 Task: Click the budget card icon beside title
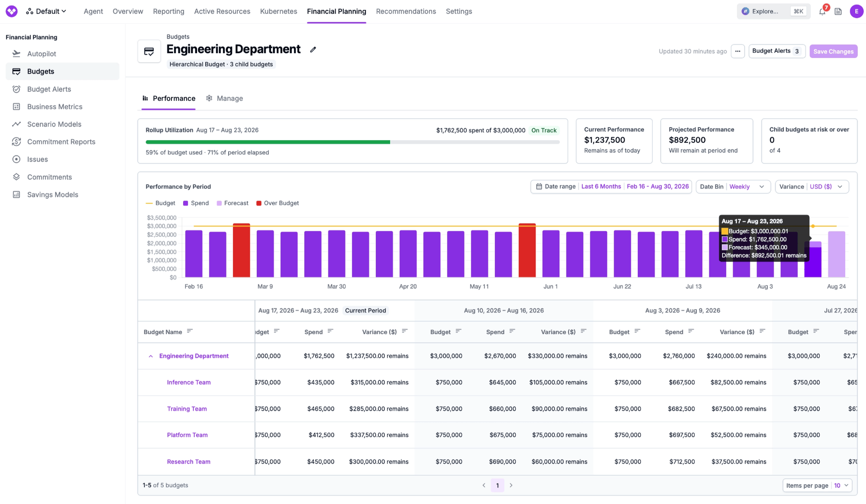coord(149,51)
